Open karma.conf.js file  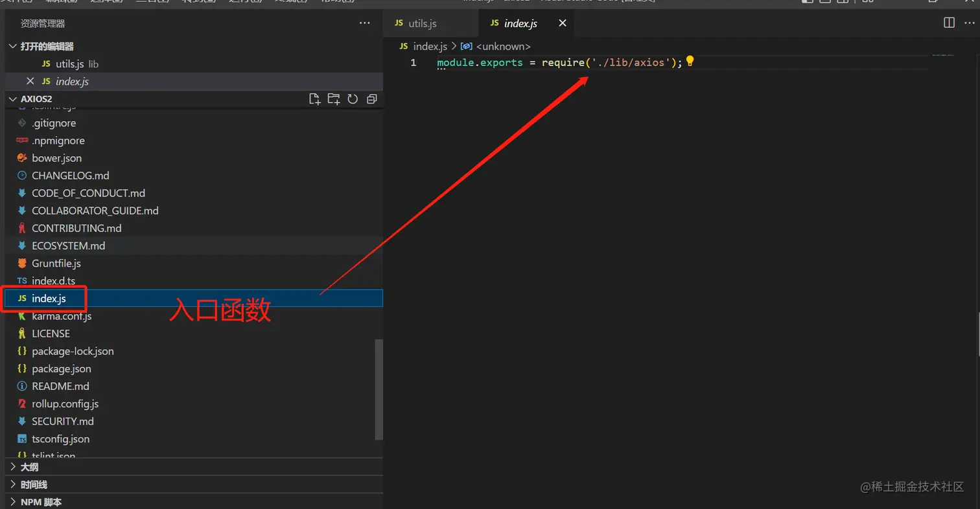(x=194, y=316)
